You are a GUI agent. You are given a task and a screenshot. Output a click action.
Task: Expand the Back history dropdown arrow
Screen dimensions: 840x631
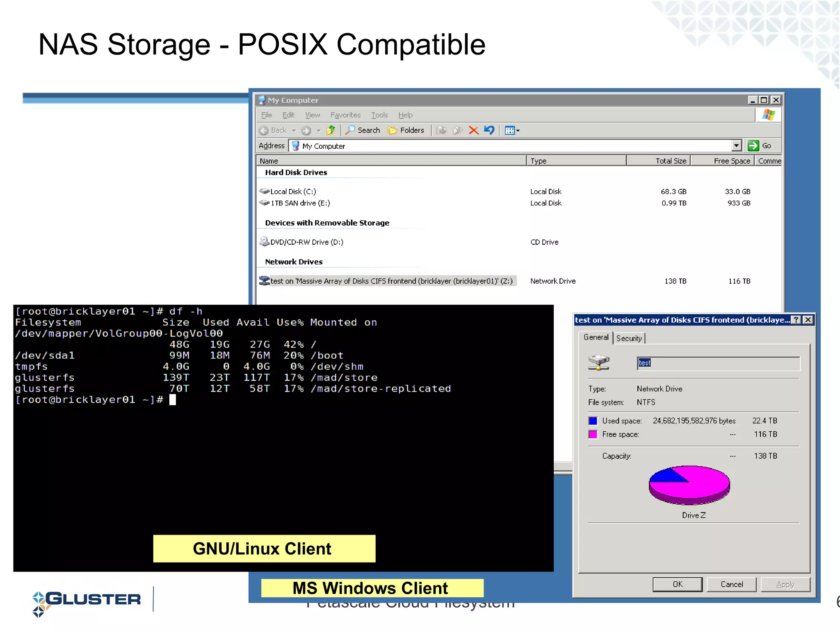[x=294, y=131]
